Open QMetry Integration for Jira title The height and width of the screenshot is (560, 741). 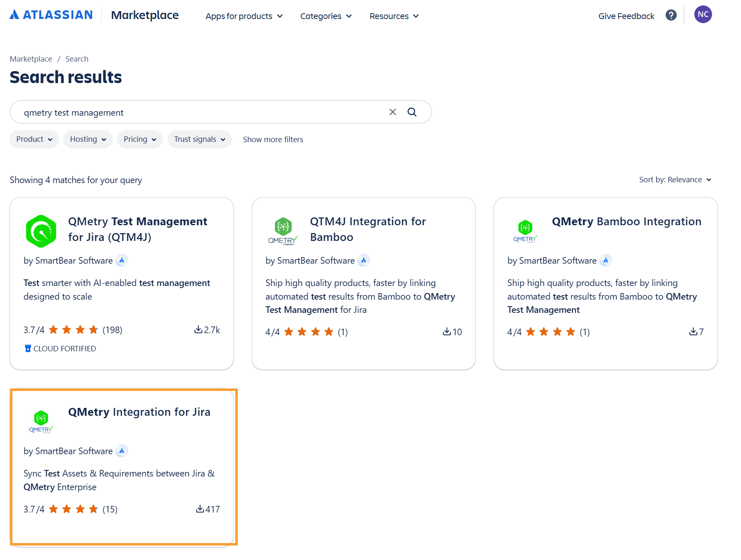click(x=139, y=412)
